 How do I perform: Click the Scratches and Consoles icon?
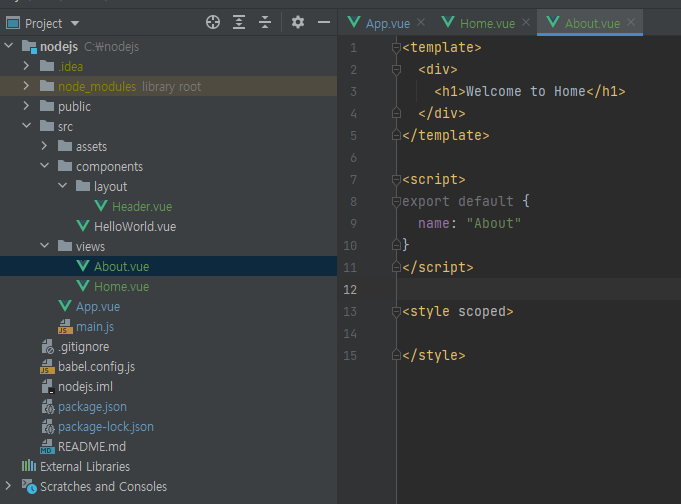click(x=29, y=486)
